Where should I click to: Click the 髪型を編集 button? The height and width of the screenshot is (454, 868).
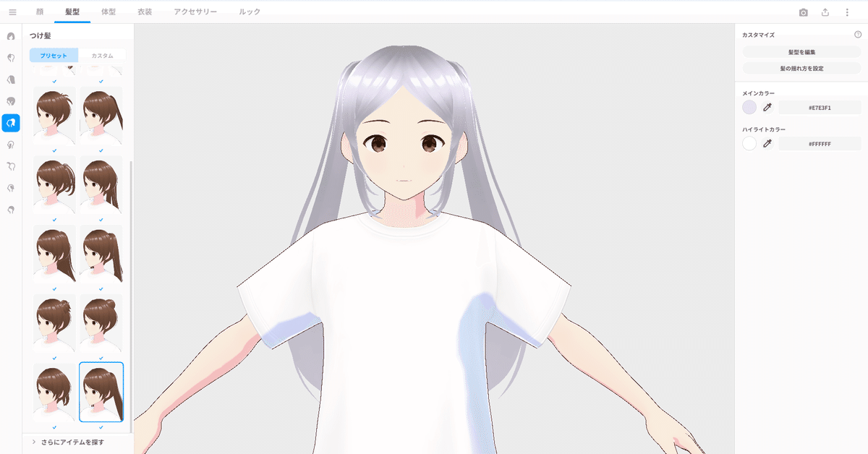tap(801, 52)
